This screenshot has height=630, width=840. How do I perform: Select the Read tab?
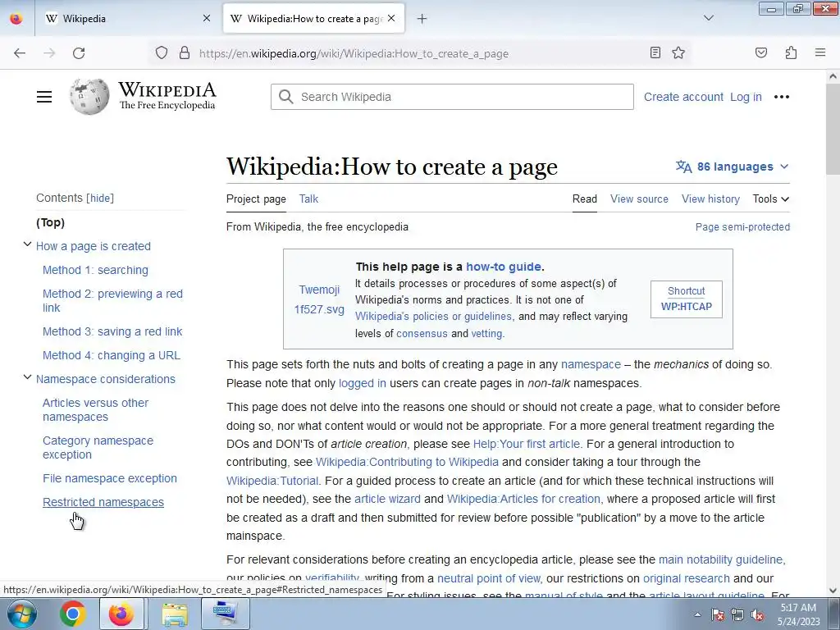click(x=584, y=199)
